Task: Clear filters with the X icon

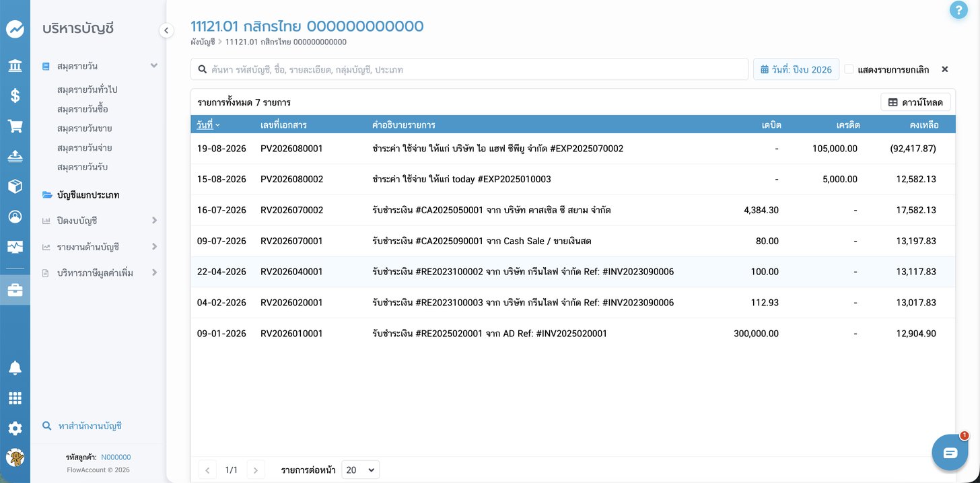Action: pos(944,69)
